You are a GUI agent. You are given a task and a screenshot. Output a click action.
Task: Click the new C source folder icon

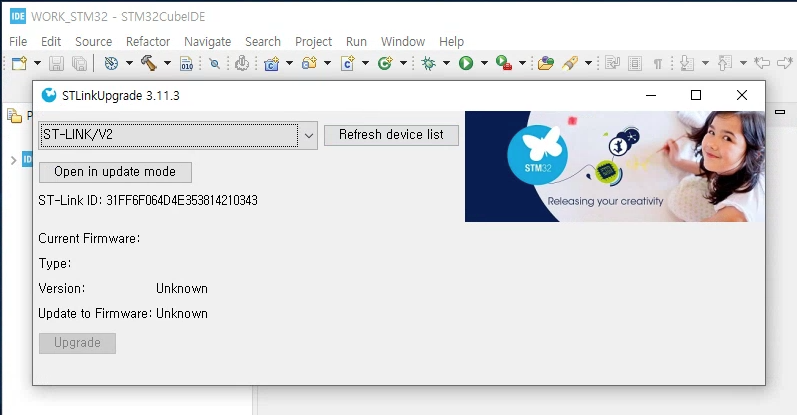272,63
